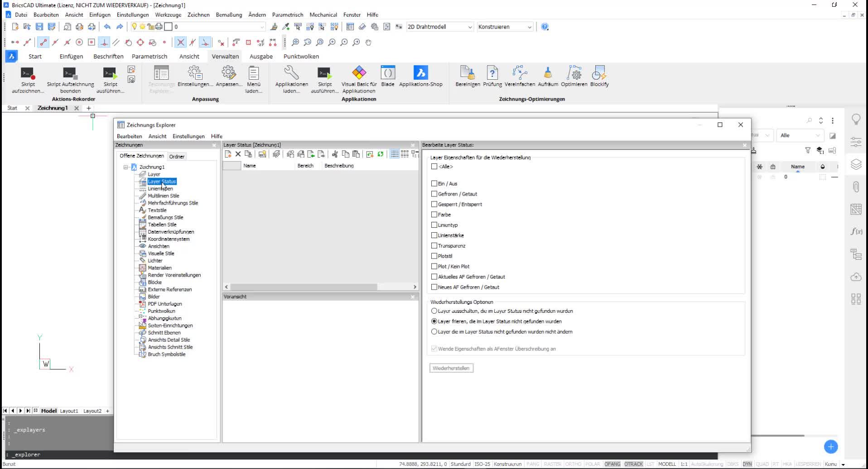Click the undo arrow icon
This screenshot has height=469, width=868.
pyautogui.click(x=107, y=27)
